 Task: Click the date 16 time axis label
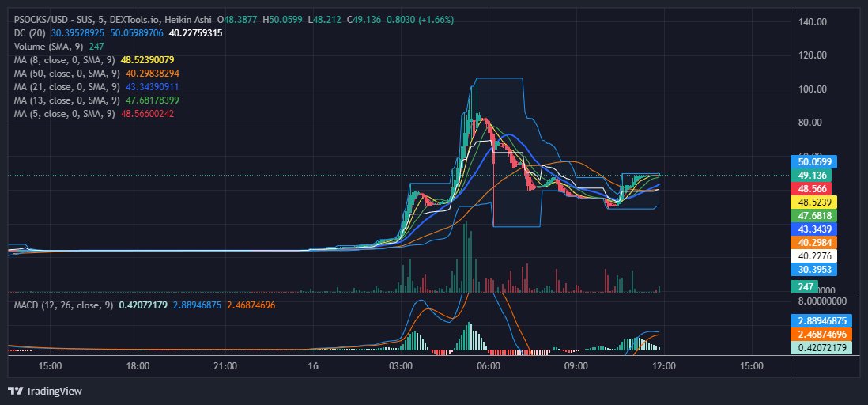[313, 365]
